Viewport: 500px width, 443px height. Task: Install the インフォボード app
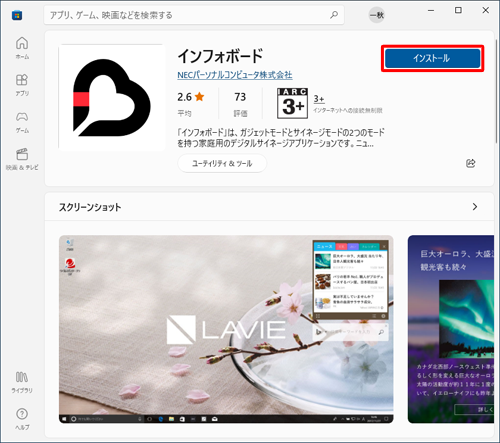[432, 58]
